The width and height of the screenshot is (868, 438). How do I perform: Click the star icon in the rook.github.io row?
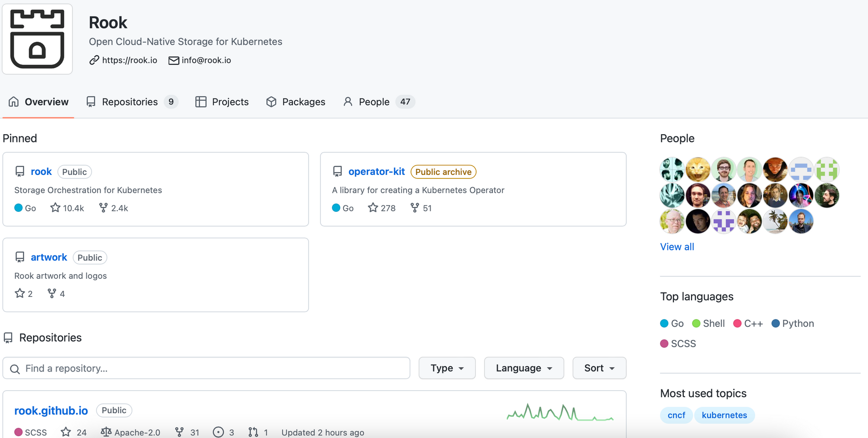(x=66, y=432)
